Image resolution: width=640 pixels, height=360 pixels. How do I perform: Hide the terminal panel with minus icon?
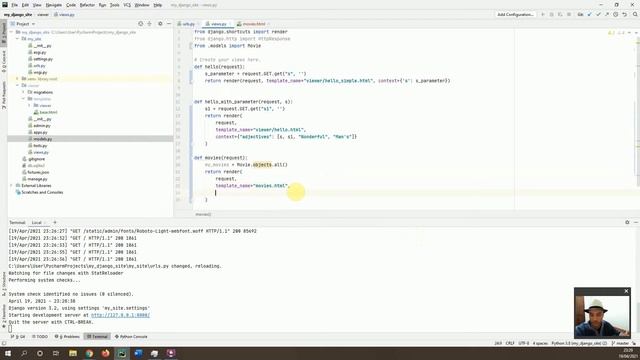click(x=636, y=222)
